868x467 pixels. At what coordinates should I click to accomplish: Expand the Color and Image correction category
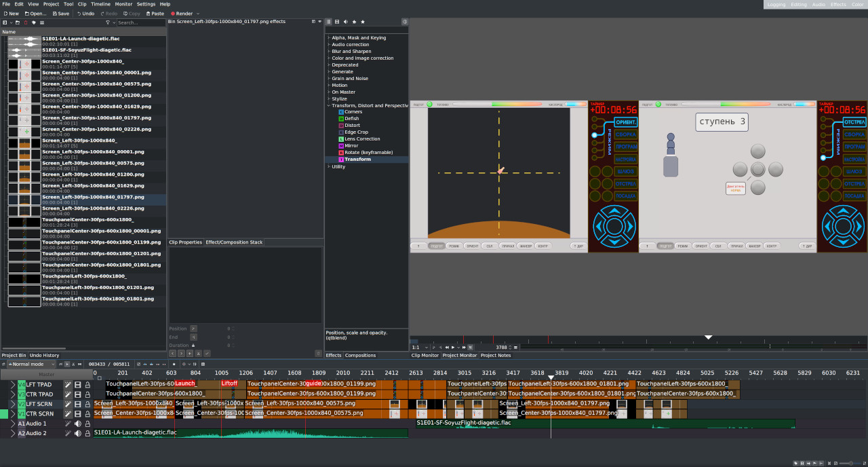362,58
